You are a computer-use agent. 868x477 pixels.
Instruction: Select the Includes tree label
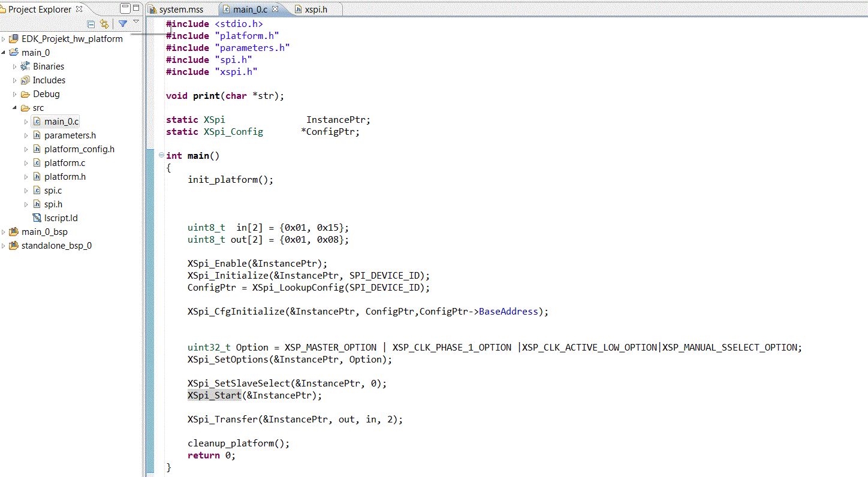(x=49, y=80)
